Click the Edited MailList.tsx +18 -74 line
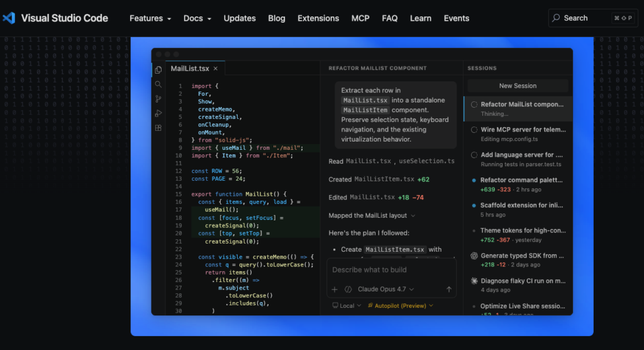This screenshot has width=644, height=350. [x=376, y=198]
